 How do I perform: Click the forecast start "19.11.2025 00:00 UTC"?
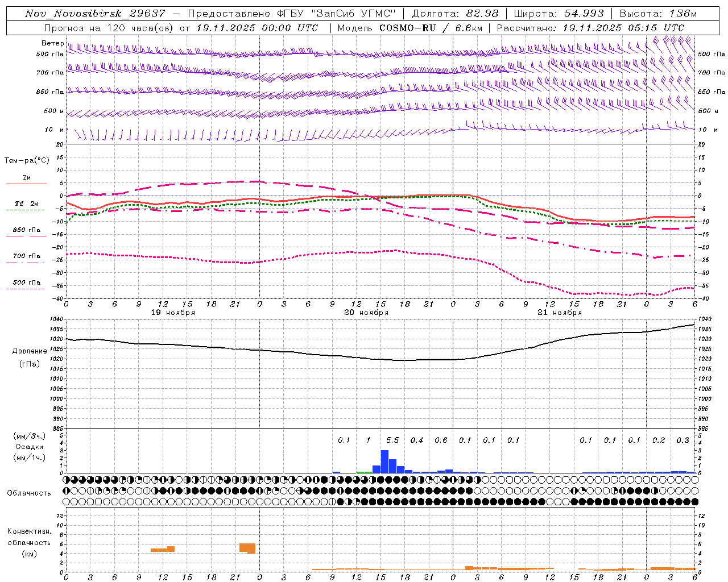[x=257, y=28]
